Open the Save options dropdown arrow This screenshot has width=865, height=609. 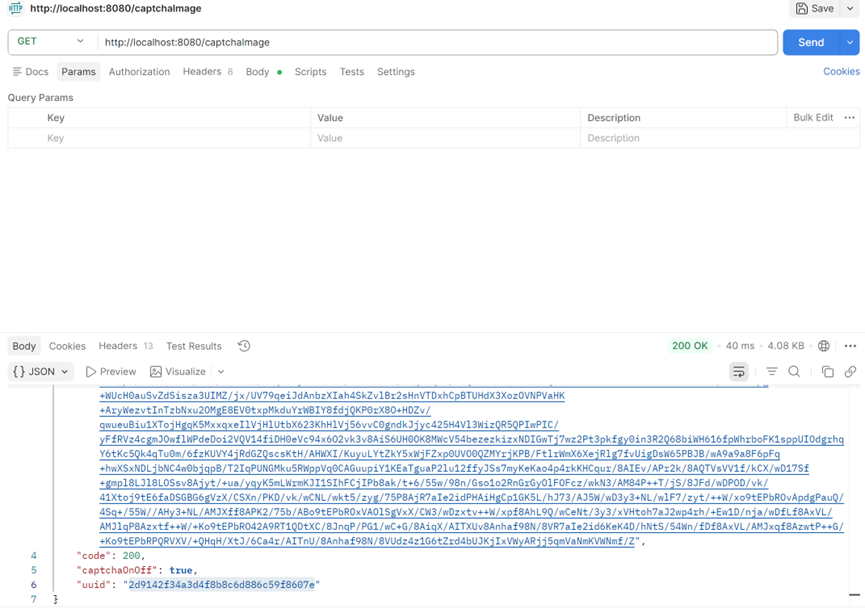coord(850,8)
